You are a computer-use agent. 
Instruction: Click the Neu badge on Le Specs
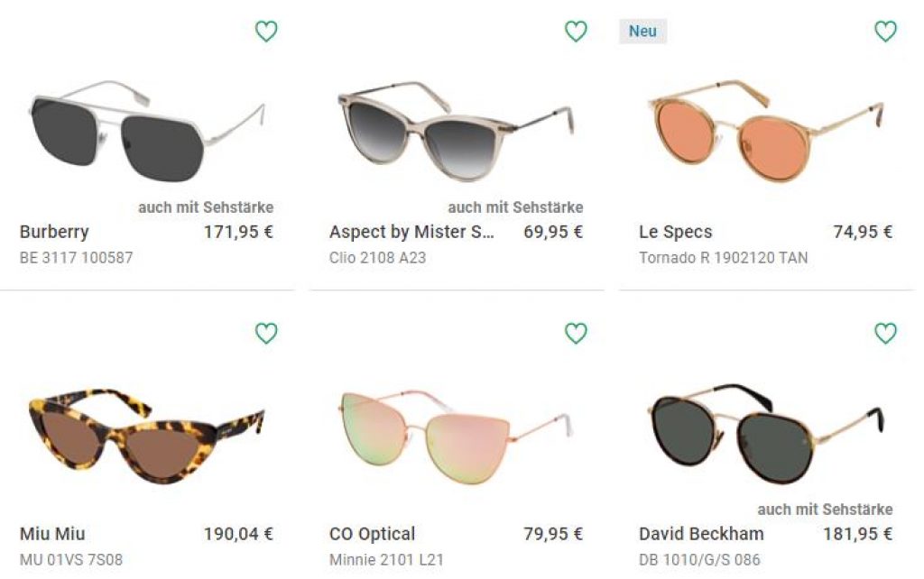(642, 31)
